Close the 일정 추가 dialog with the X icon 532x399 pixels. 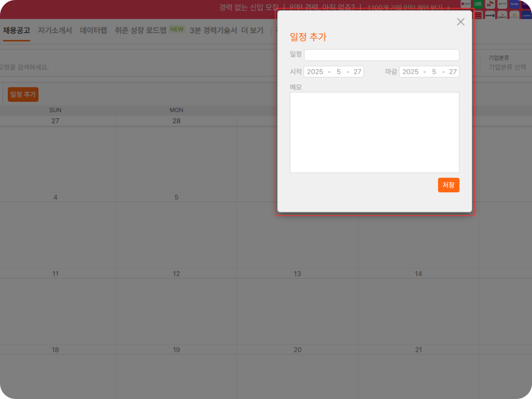[460, 22]
